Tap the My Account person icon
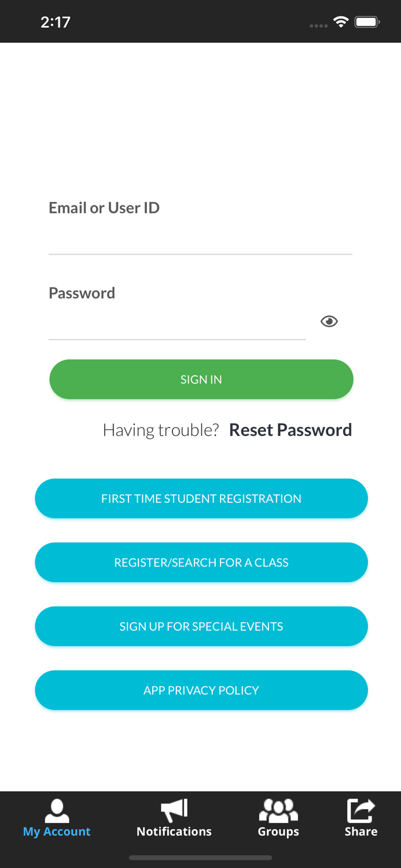401x868 pixels. pyautogui.click(x=57, y=810)
